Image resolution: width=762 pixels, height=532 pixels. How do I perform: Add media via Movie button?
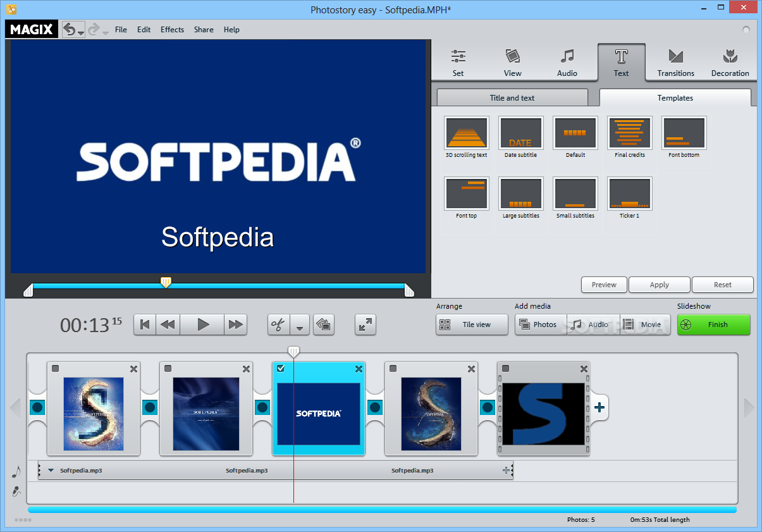[645, 325]
